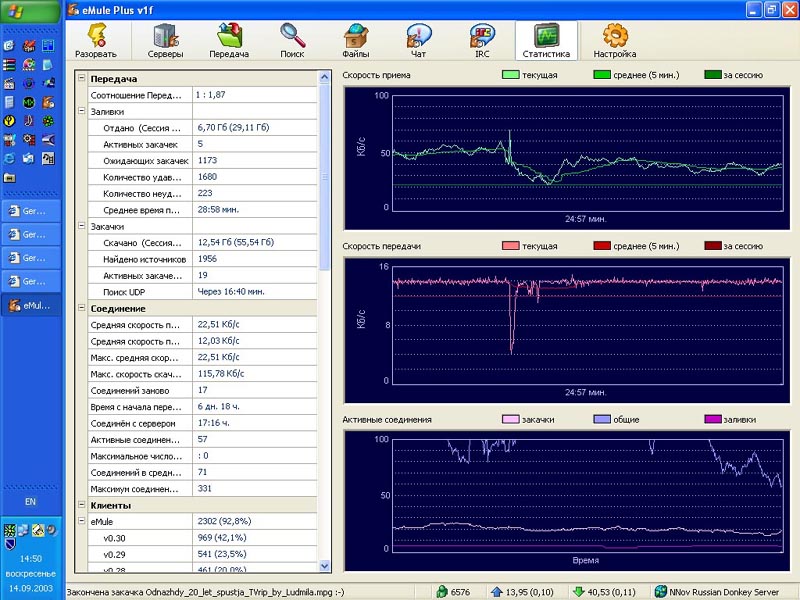Select the Соотношение Перед... row
This screenshot has width=800, height=600.
[x=203, y=95]
